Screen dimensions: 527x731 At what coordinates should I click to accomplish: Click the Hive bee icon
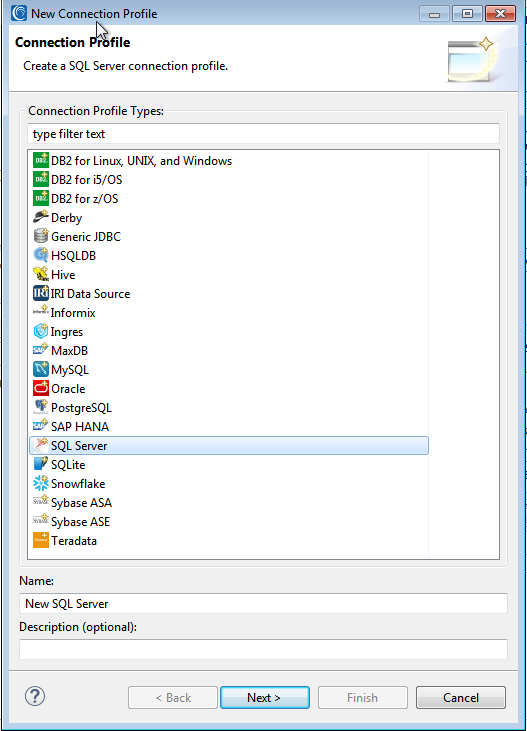click(x=41, y=274)
